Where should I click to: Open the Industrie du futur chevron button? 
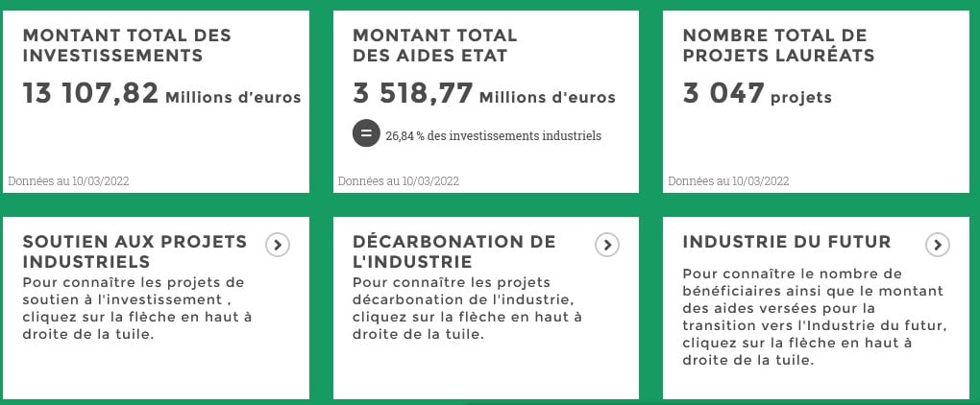point(938,245)
